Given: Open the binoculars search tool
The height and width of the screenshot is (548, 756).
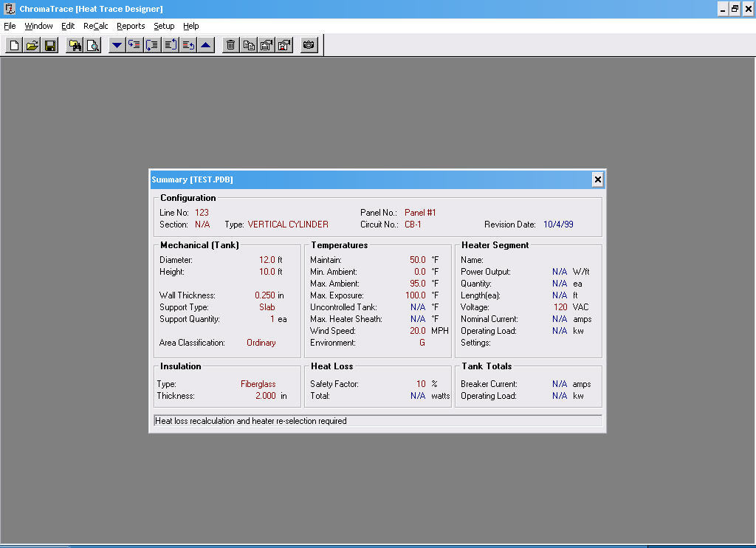Looking at the screenshot, I should (74, 44).
